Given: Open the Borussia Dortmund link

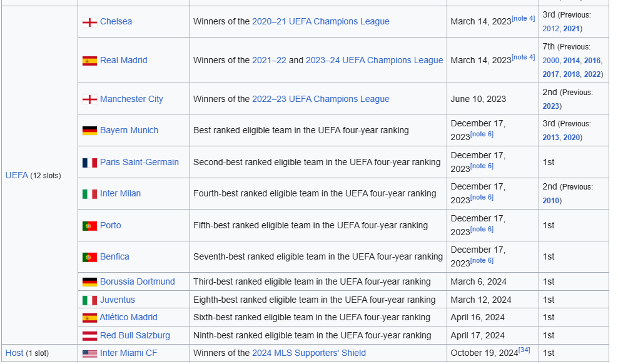Looking at the screenshot, I should click(137, 281).
